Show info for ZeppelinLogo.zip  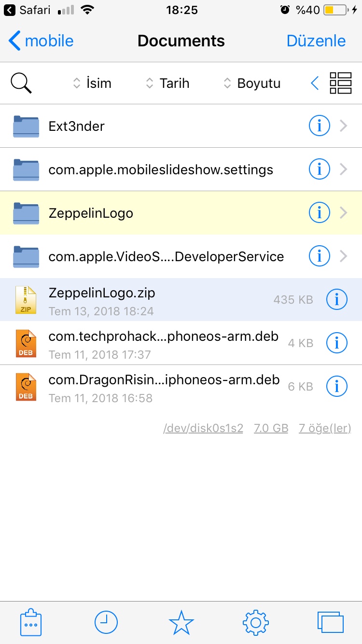(x=337, y=300)
